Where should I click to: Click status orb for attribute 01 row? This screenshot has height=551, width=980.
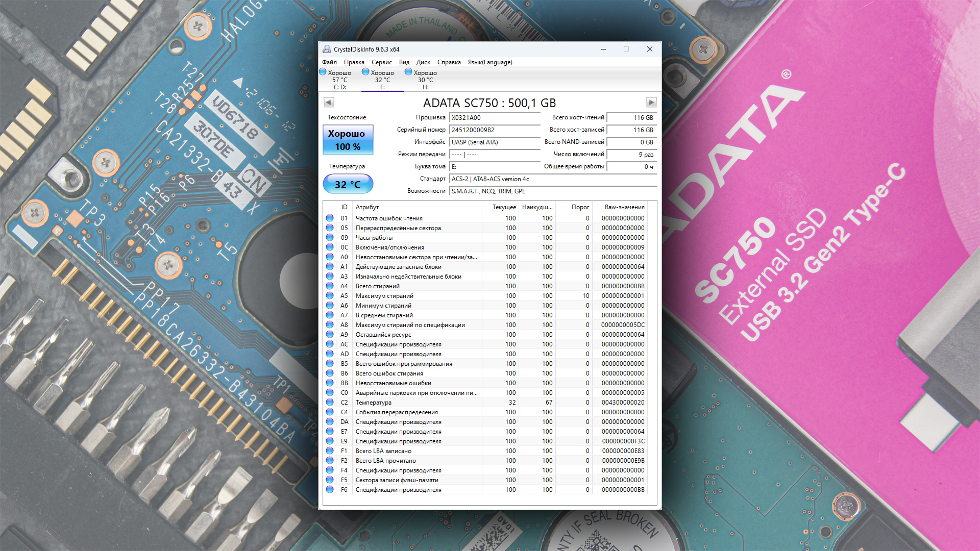click(330, 218)
